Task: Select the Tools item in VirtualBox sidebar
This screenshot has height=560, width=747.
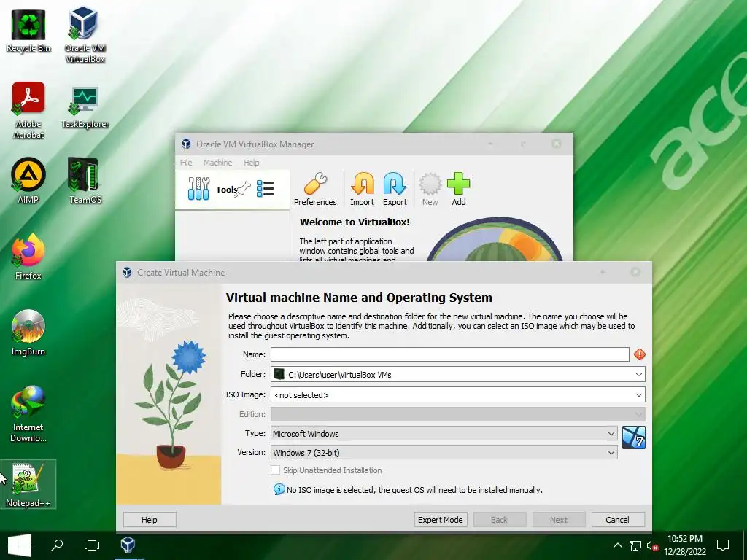Action: (232, 189)
